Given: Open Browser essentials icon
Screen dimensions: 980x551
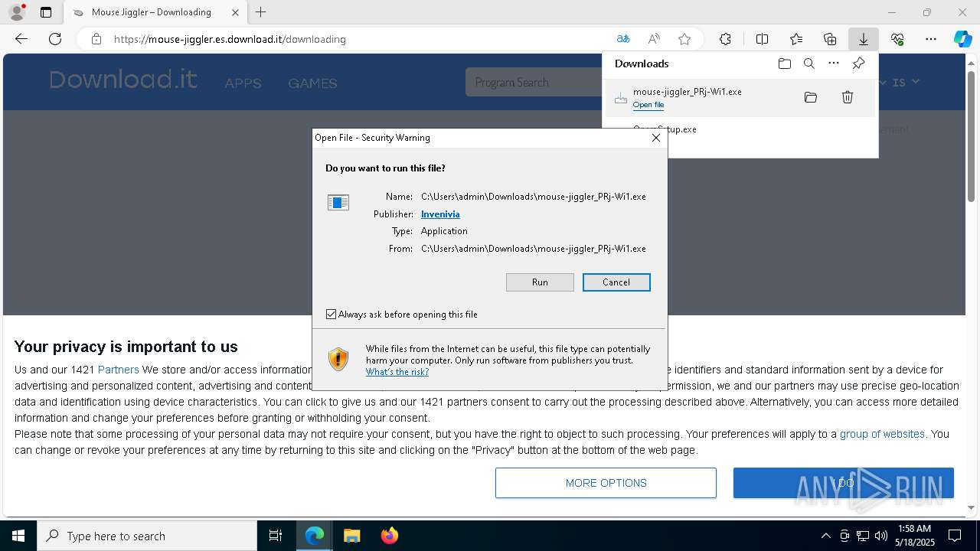Looking at the screenshot, I should pos(897,39).
